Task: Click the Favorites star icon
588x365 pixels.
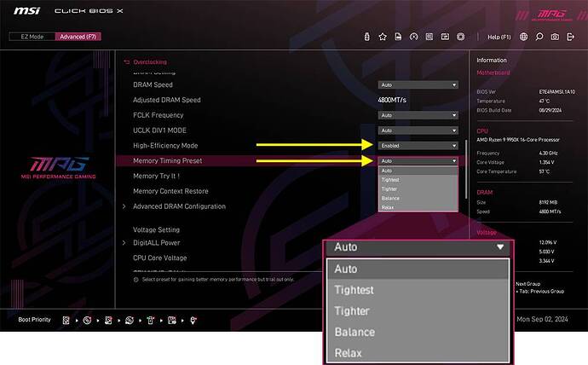Action: coord(383,37)
